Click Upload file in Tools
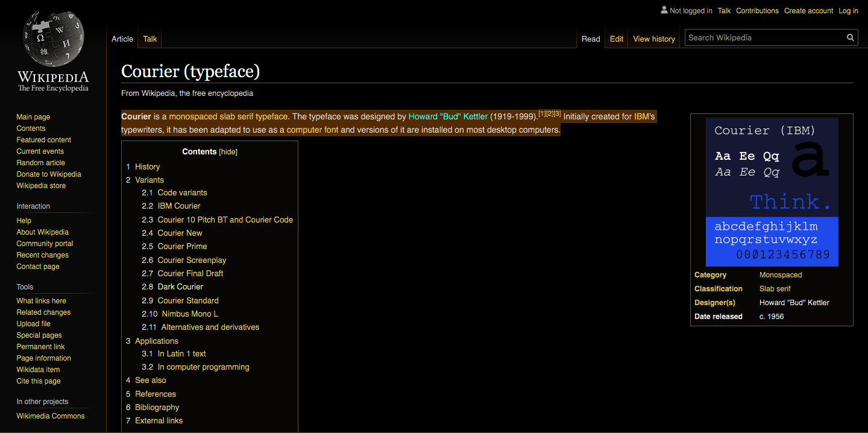The width and height of the screenshot is (868, 433). click(x=33, y=324)
